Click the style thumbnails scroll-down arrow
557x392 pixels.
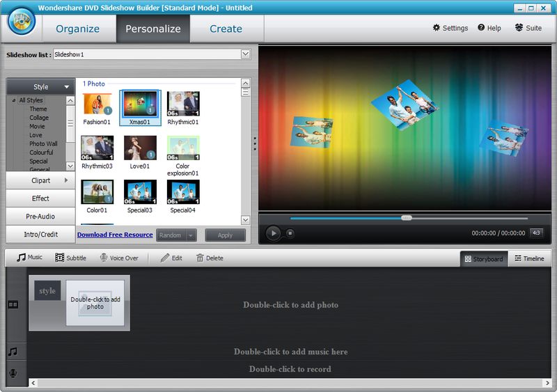click(245, 220)
